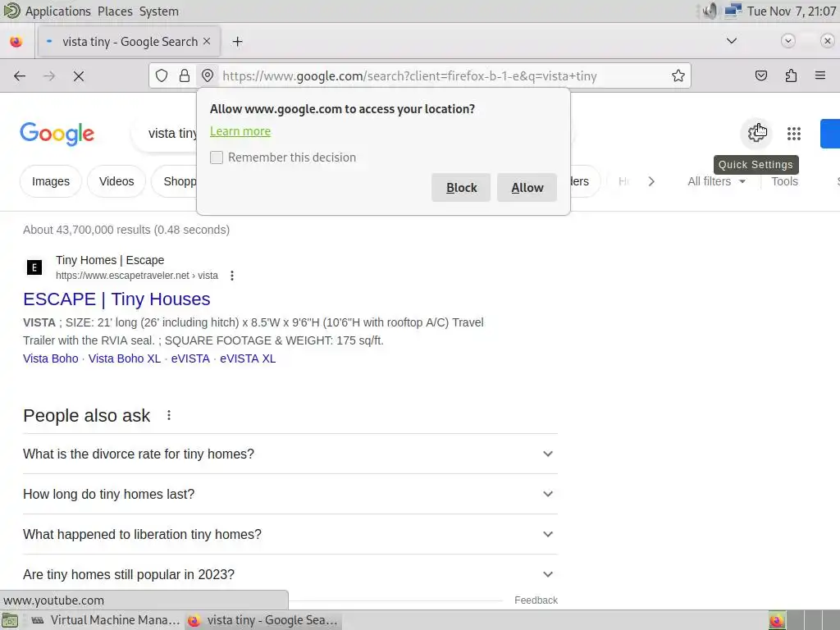Click the blue Sign in button edge
840x630 pixels.
830,134
